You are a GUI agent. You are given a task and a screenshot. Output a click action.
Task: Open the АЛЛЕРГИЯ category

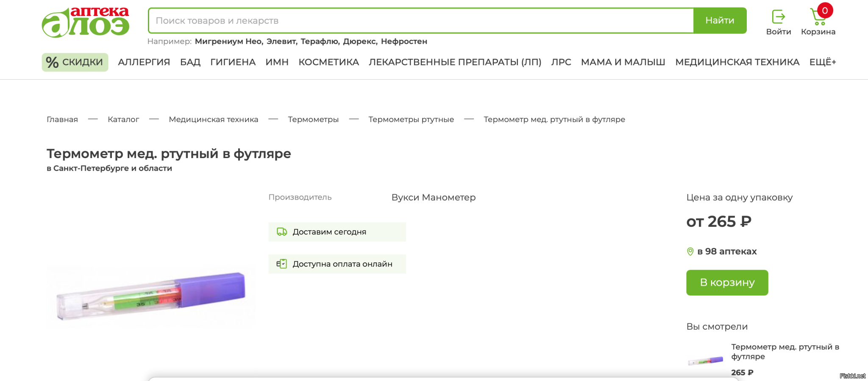[x=144, y=62]
